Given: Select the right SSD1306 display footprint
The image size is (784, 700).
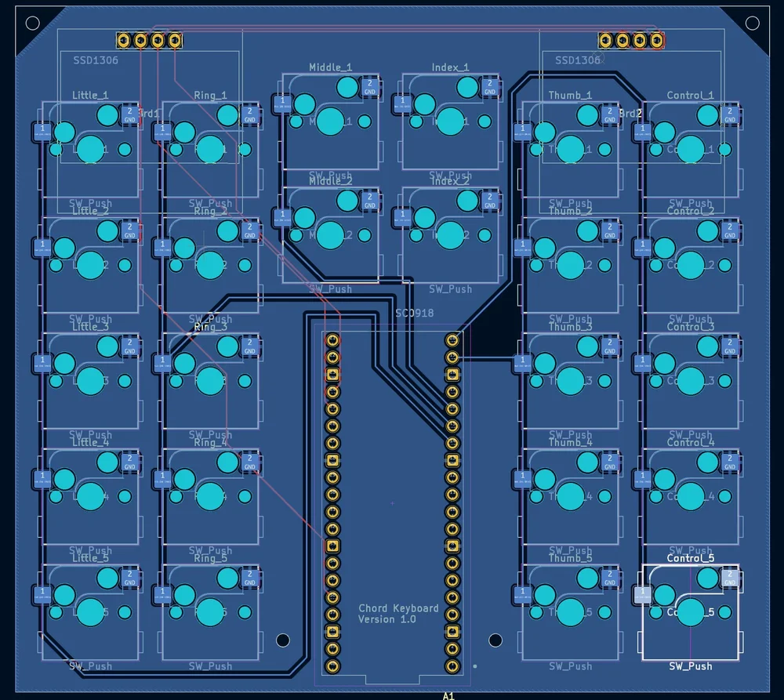Looking at the screenshot, I should tap(578, 60).
